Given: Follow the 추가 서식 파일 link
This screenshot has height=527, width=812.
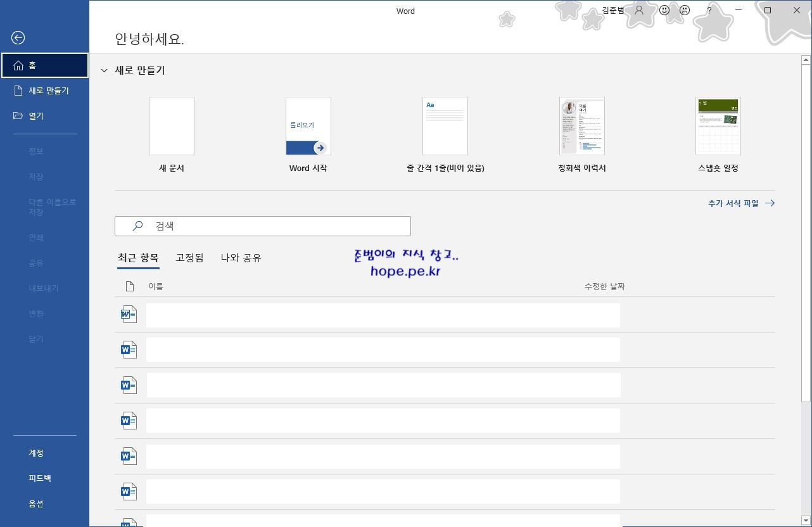Looking at the screenshot, I should [x=741, y=203].
